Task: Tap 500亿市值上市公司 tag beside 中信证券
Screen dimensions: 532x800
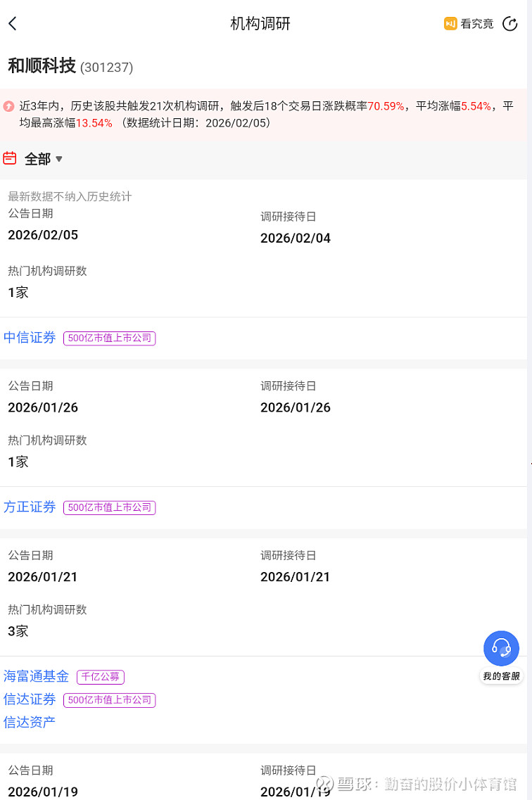Action: point(109,338)
